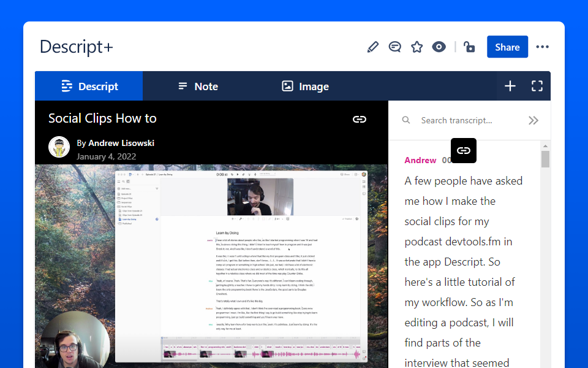Click the blue Share button

click(x=507, y=47)
